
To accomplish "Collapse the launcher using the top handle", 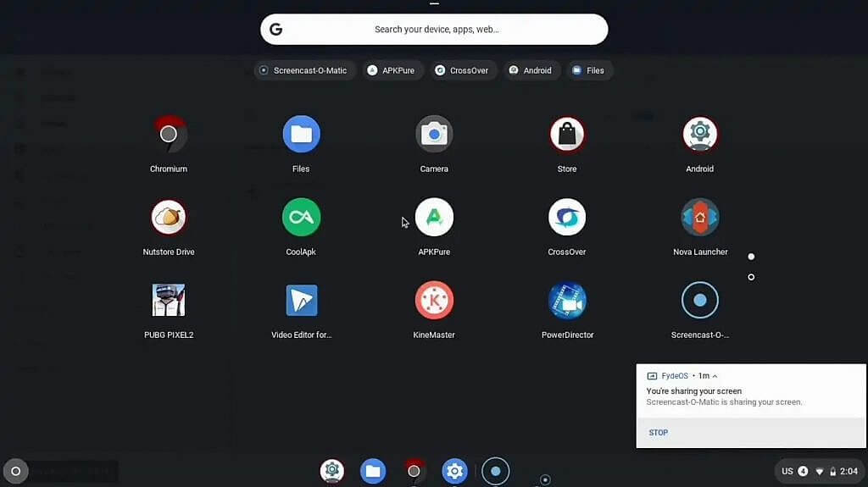I will 434,4.
